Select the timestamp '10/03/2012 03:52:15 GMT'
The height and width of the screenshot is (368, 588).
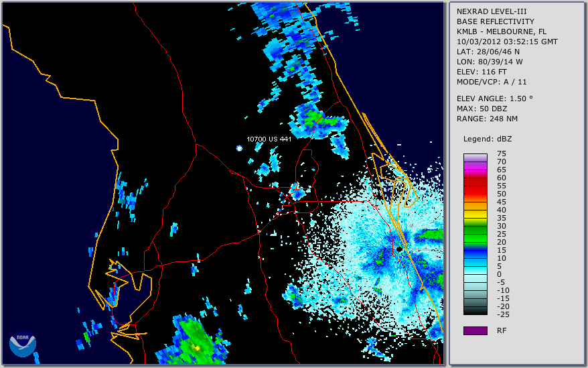[507, 42]
